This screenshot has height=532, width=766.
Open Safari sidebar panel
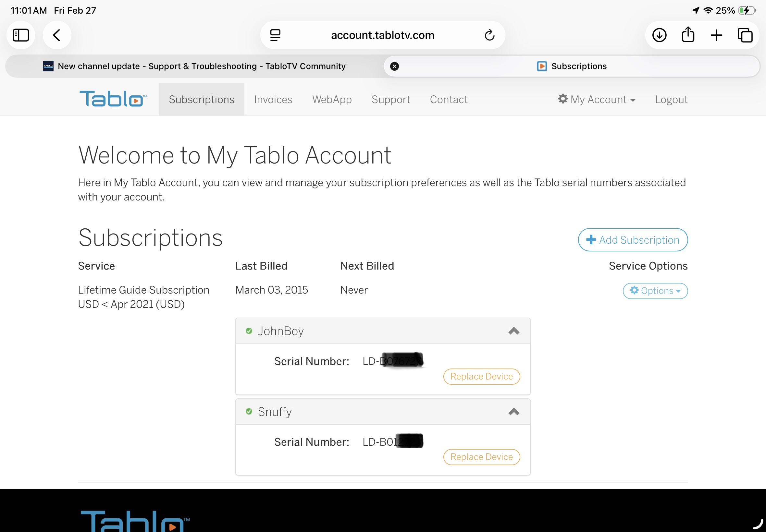point(21,35)
